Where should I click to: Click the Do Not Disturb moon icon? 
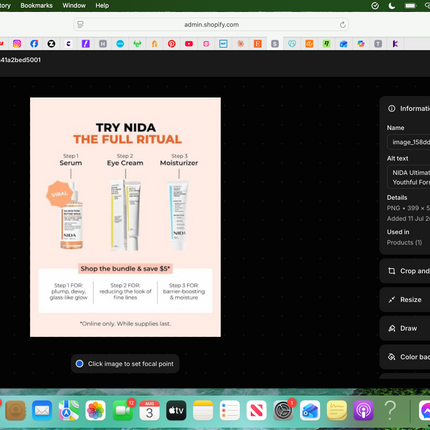(x=392, y=6)
